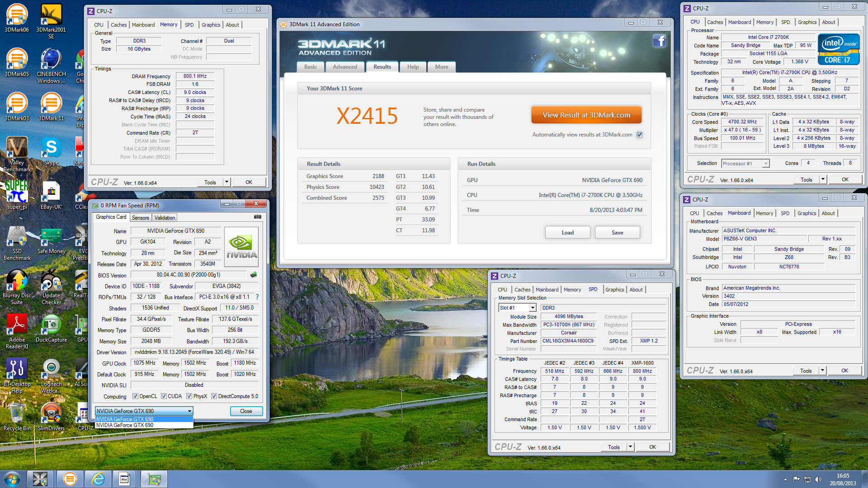This screenshot has height=488, width=868.
Task: Click the Save button in Run Details
Action: [x=617, y=233]
